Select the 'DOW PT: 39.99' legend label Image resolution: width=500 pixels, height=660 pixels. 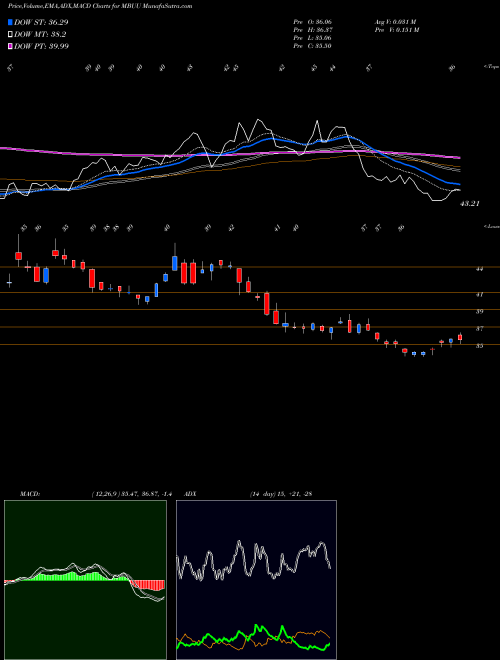point(41,46)
